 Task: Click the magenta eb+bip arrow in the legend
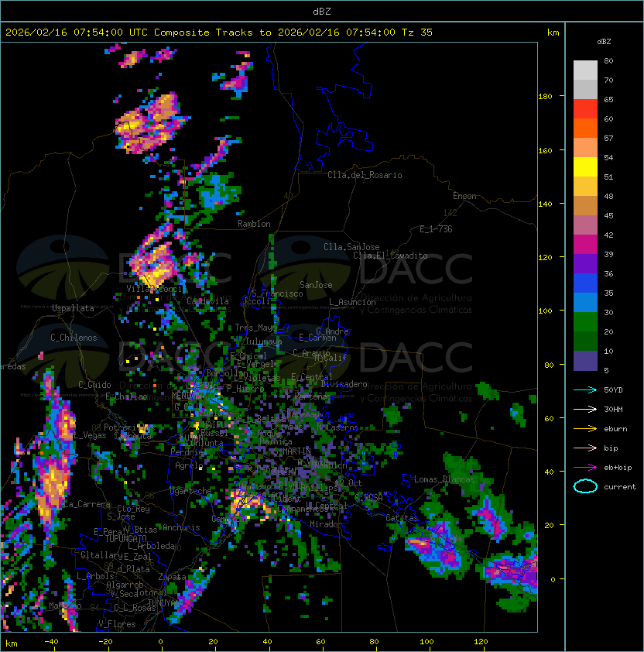(585, 468)
